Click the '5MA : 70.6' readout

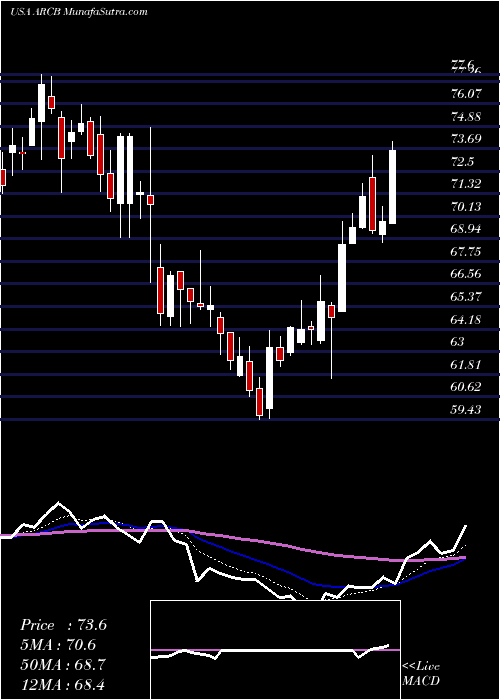point(58,644)
